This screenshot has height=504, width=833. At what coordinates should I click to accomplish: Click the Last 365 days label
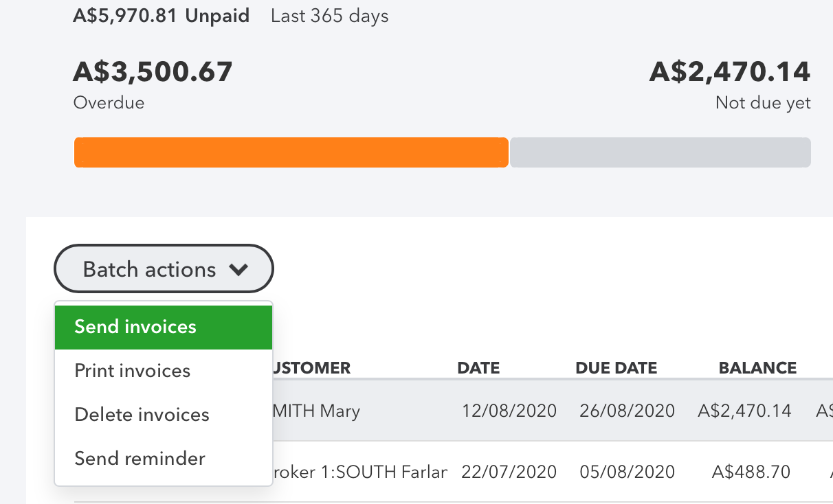[329, 16]
